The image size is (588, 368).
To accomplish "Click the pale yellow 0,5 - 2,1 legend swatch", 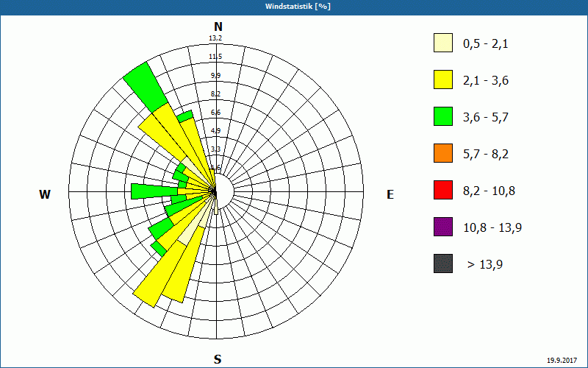I will click(443, 43).
